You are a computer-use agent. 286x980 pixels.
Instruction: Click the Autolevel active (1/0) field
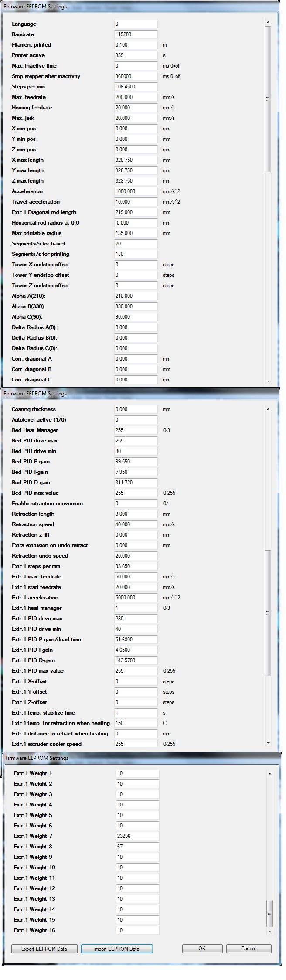tap(136, 420)
